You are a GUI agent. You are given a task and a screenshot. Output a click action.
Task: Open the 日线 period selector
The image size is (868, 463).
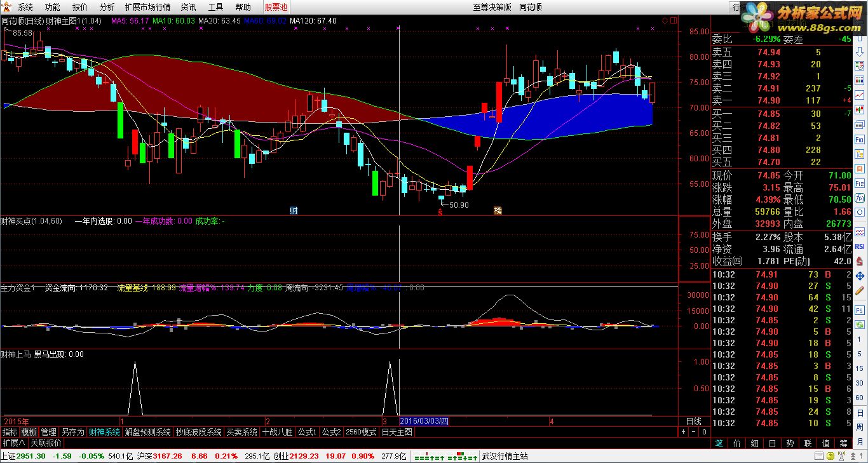point(693,421)
